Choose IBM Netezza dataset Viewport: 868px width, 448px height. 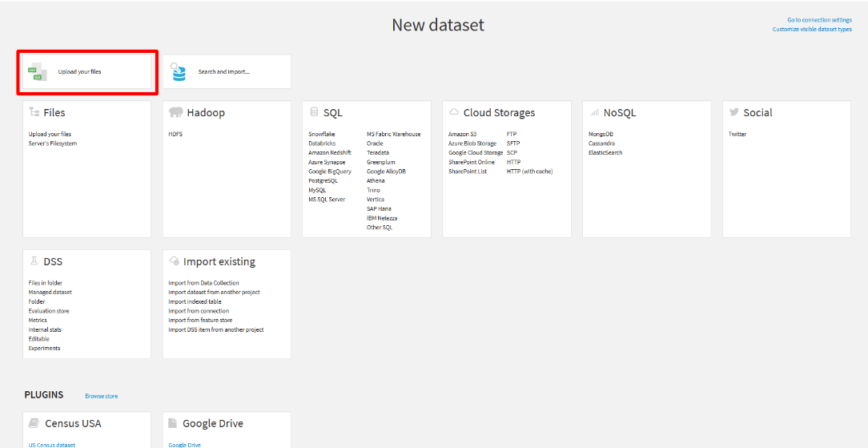pos(381,218)
